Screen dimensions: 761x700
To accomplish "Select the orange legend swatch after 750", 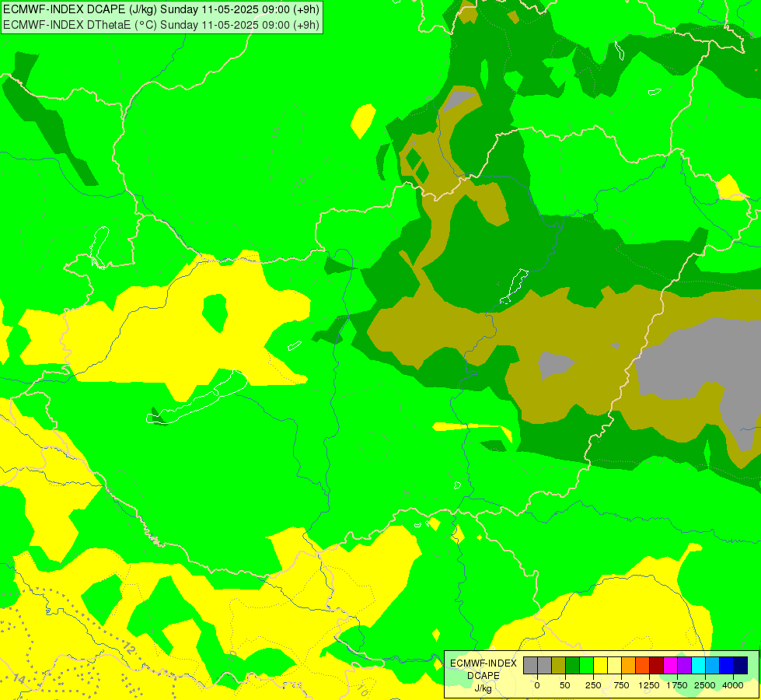I will [x=629, y=665].
